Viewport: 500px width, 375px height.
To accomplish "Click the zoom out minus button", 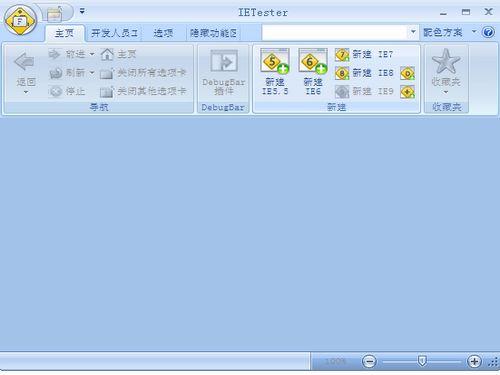I will tap(369, 361).
